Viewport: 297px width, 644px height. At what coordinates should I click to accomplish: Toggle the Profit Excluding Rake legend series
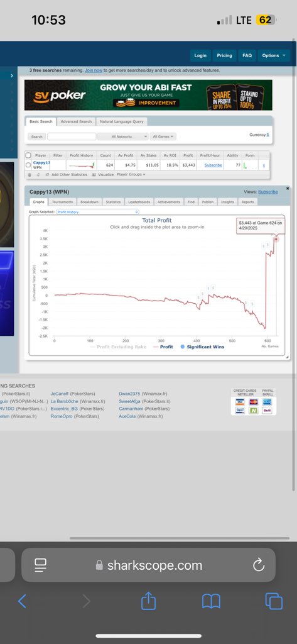point(118,347)
